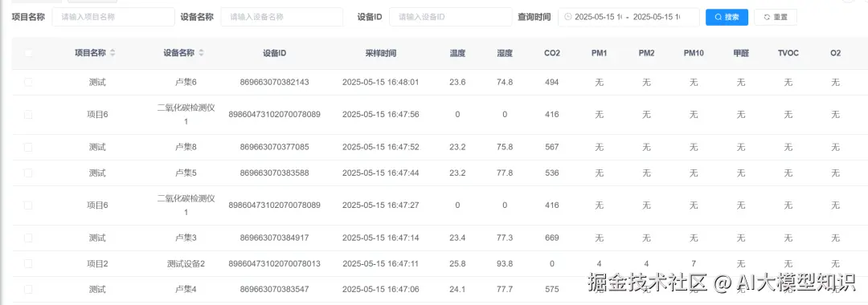Click device ID 869663070383547

275,290
